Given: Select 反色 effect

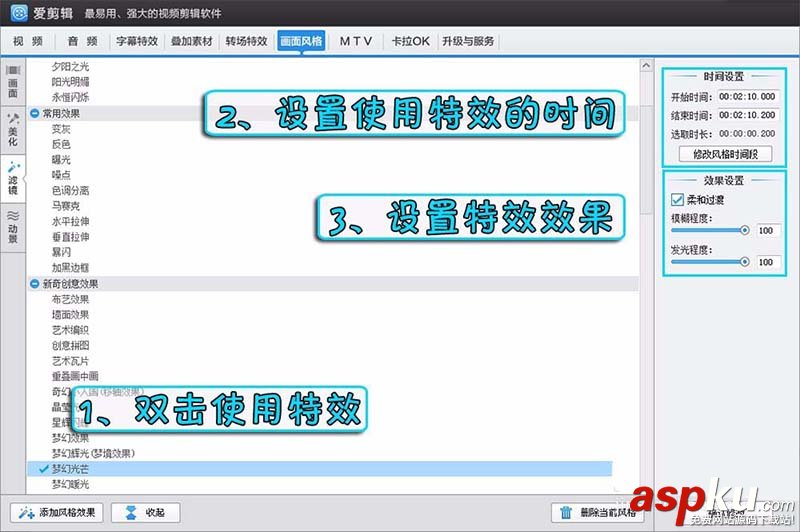Looking at the screenshot, I should tap(61, 144).
